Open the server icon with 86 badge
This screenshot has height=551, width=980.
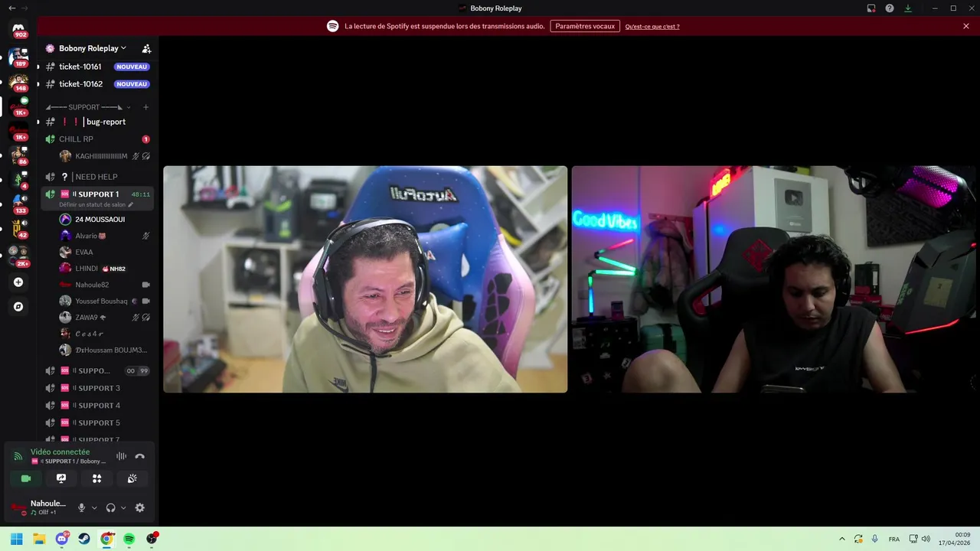pos(18,155)
